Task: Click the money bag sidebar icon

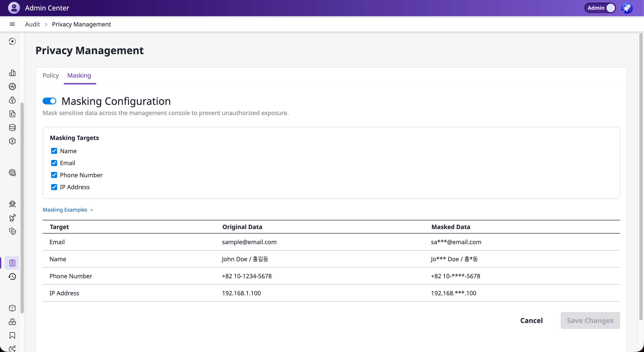Action: pos(12,100)
